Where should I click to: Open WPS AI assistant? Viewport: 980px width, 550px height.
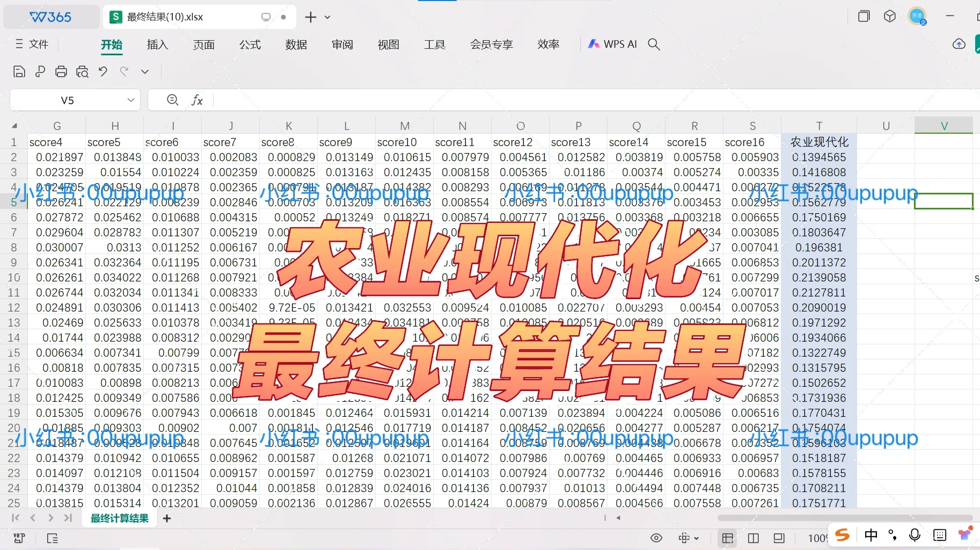(612, 44)
